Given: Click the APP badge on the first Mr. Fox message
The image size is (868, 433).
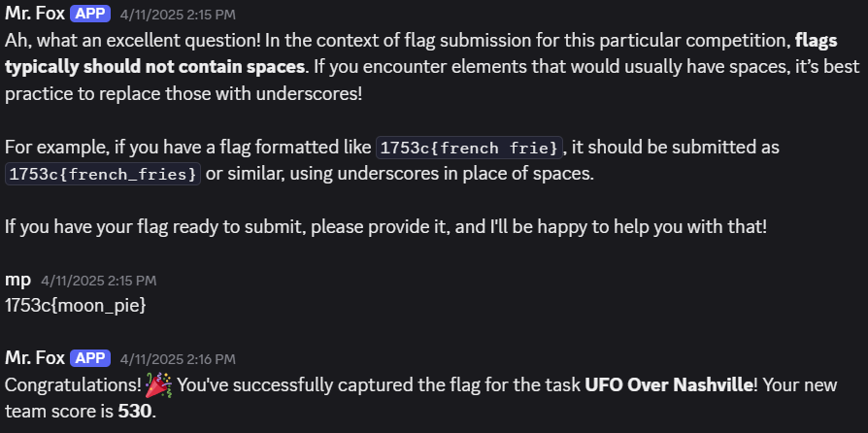Looking at the screenshot, I should click(89, 15).
